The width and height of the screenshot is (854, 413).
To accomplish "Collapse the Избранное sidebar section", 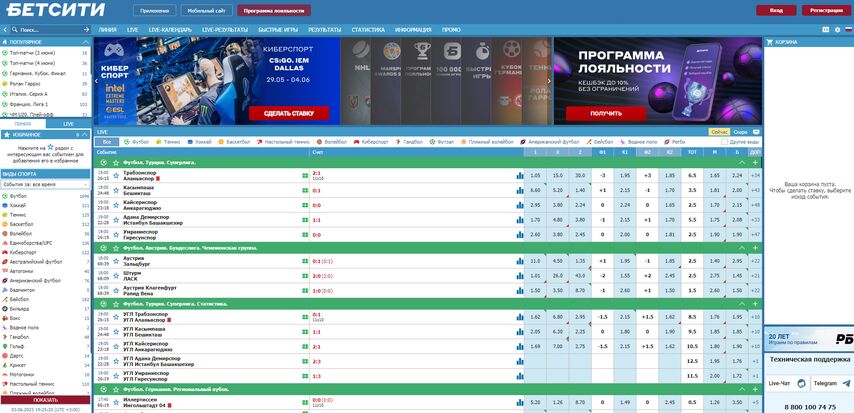I will click(86, 135).
